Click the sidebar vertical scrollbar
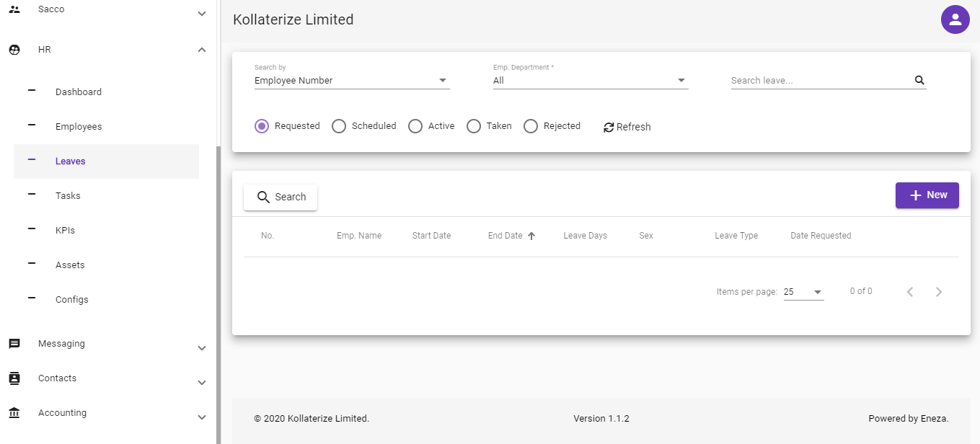The width and height of the screenshot is (980, 444). pos(218,294)
